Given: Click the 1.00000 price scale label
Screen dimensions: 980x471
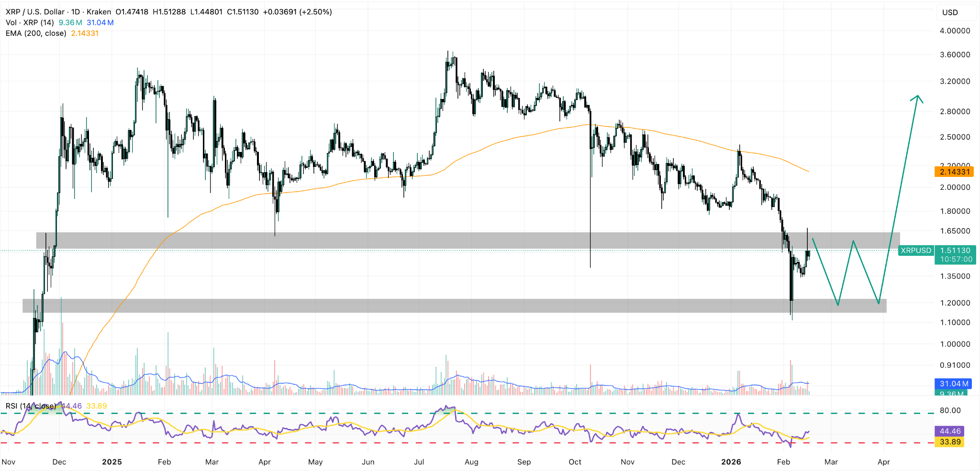Looking at the screenshot, I should click(955, 344).
